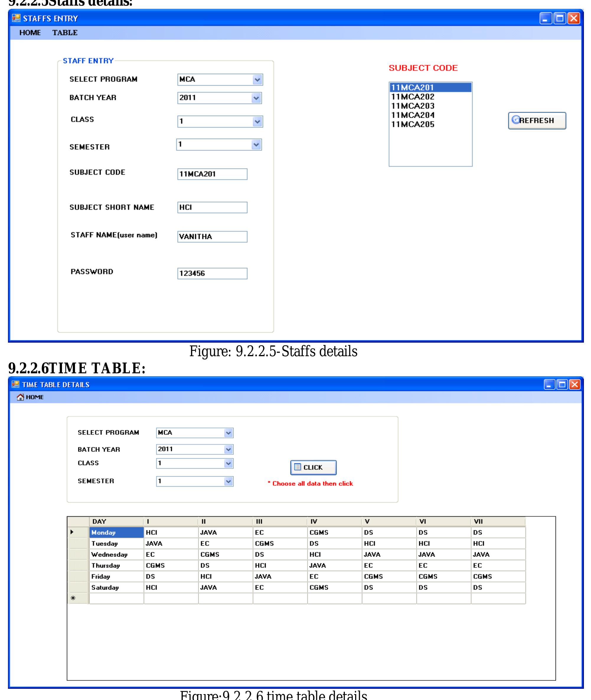The height and width of the screenshot is (700, 591).
Task: Maximize the Staffs Entry window
Action: 559,18
